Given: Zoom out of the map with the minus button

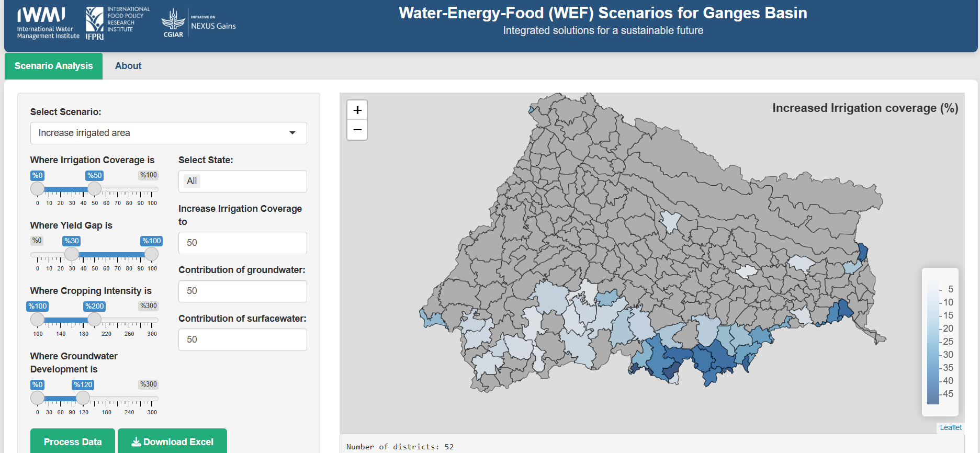Looking at the screenshot, I should tap(357, 130).
